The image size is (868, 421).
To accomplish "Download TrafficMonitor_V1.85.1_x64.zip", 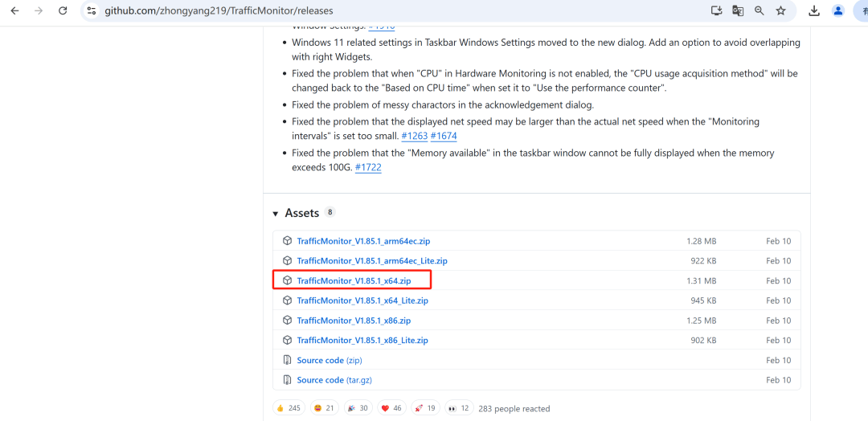I will coord(354,281).
